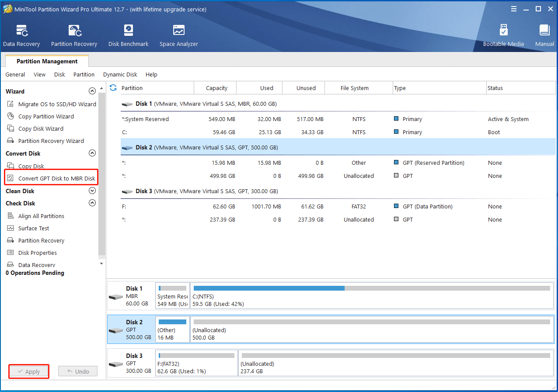Select 237.4 GB unallocated block

tap(396, 363)
